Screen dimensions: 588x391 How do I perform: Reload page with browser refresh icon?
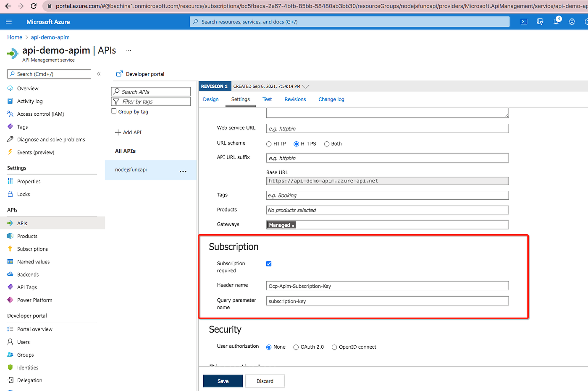click(x=34, y=6)
